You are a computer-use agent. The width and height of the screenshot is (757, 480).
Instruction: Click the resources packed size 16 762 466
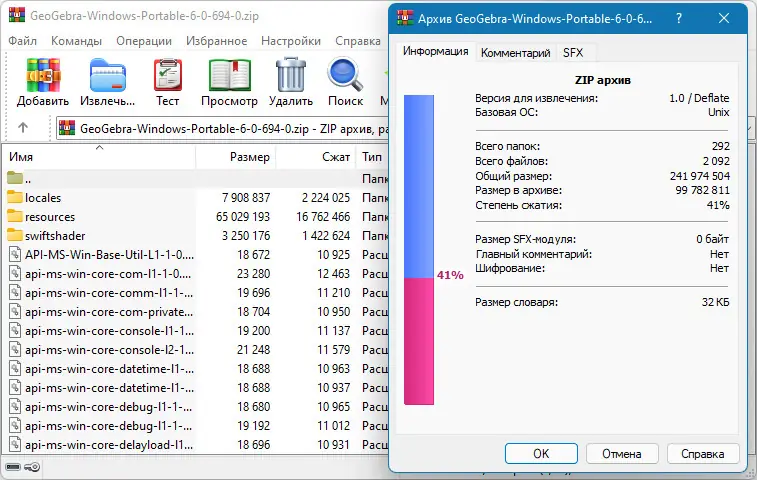[x=323, y=216]
